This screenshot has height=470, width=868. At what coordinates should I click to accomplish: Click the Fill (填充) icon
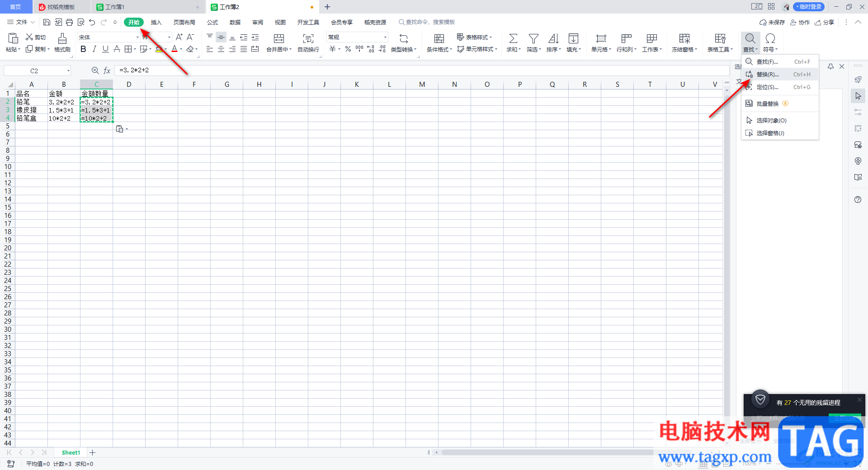click(573, 39)
